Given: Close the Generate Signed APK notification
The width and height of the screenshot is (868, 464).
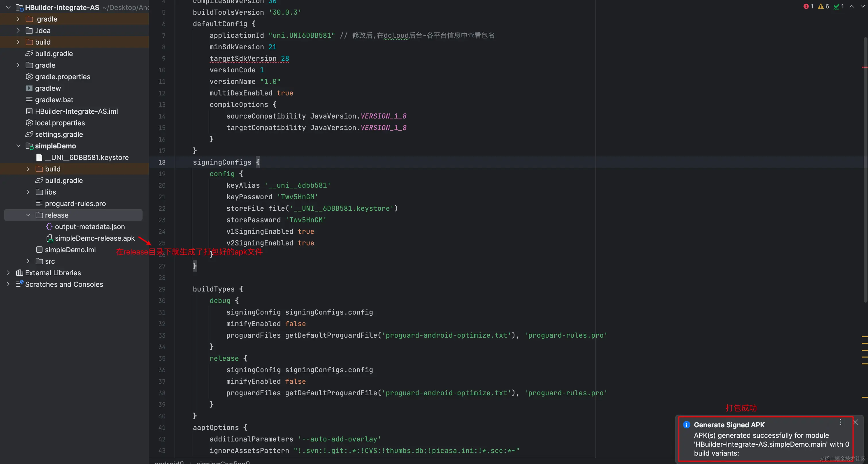Looking at the screenshot, I should (x=856, y=422).
